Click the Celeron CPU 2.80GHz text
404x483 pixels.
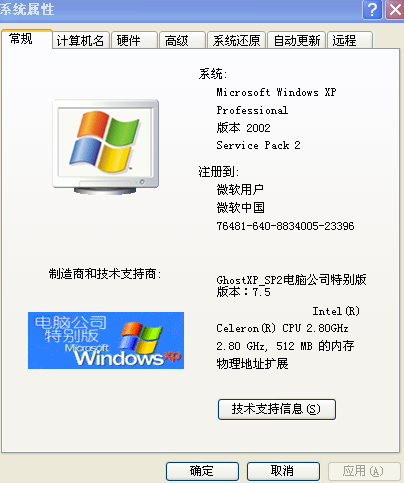pyautogui.click(x=282, y=328)
